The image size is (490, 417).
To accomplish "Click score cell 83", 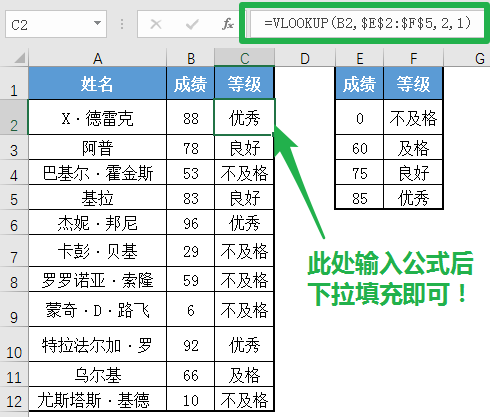I will (190, 197).
